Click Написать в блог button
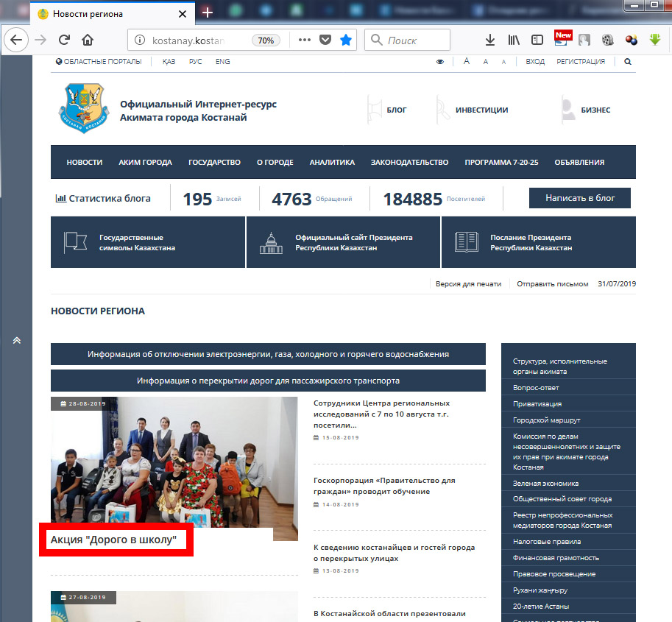 click(580, 198)
